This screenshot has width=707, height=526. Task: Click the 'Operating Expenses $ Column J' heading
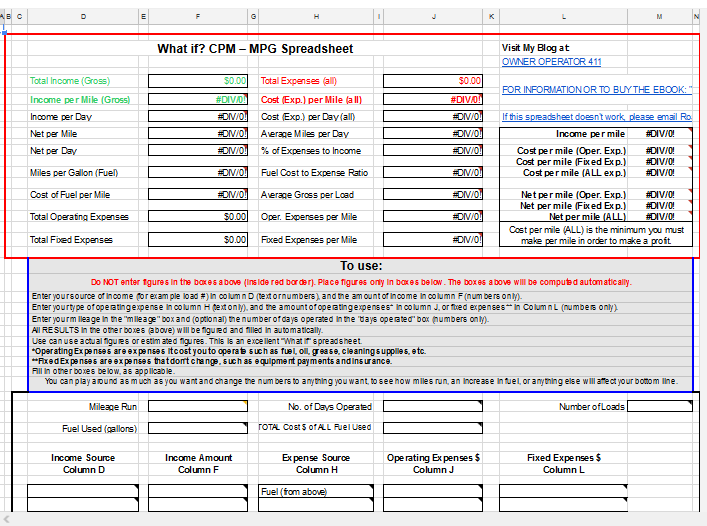[433, 463]
